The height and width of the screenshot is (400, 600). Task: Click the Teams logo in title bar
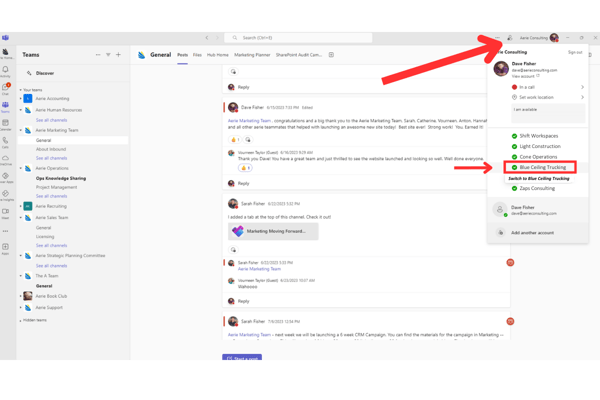(x=5, y=38)
